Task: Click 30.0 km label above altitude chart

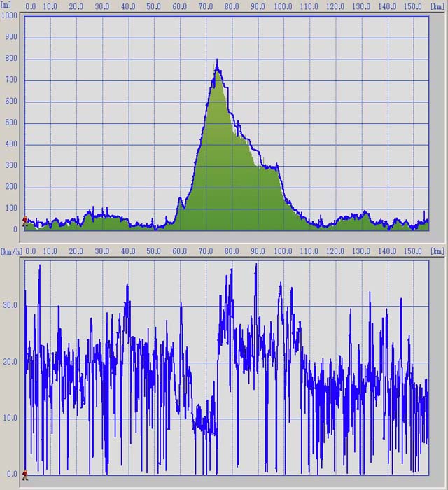Action: 102,6
